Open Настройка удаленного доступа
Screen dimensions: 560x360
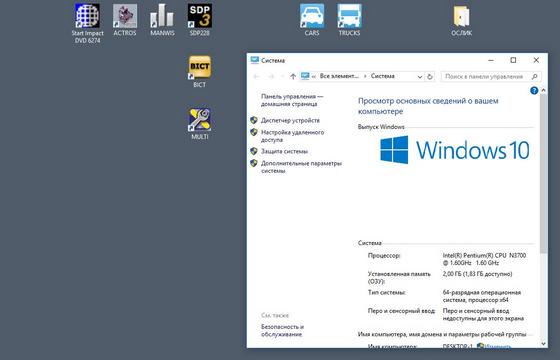pyautogui.click(x=292, y=136)
